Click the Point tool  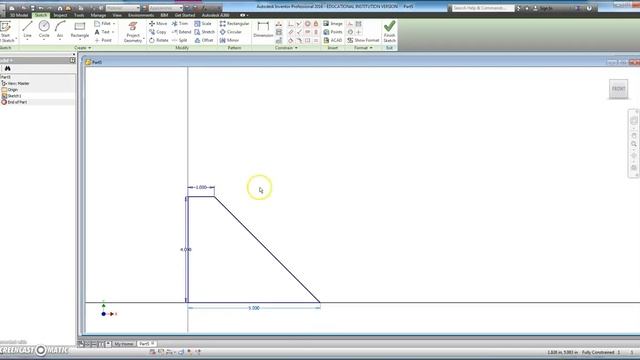click(103, 40)
